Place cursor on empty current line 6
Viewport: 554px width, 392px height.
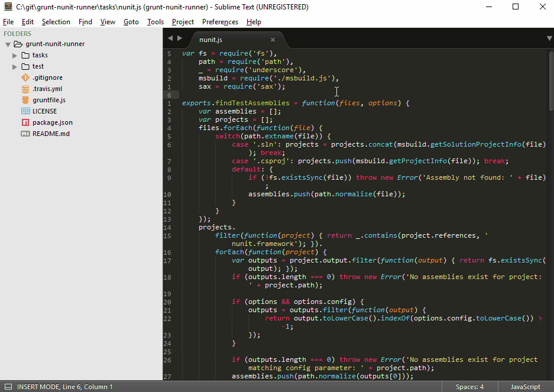[363, 95]
